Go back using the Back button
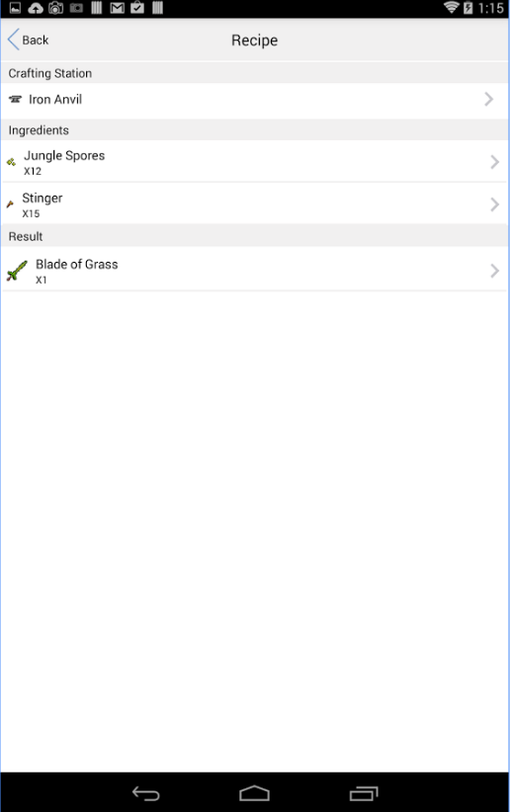510x812 pixels. tap(28, 40)
